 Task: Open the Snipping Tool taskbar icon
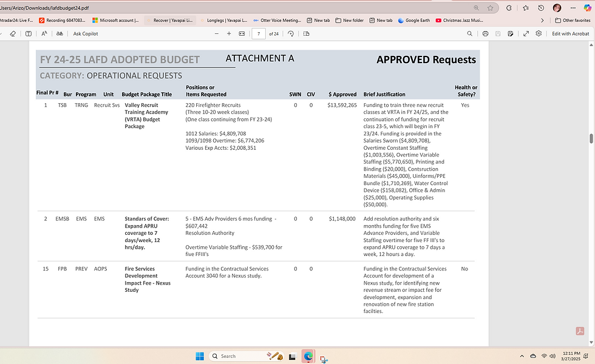click(x=324, y=359)
